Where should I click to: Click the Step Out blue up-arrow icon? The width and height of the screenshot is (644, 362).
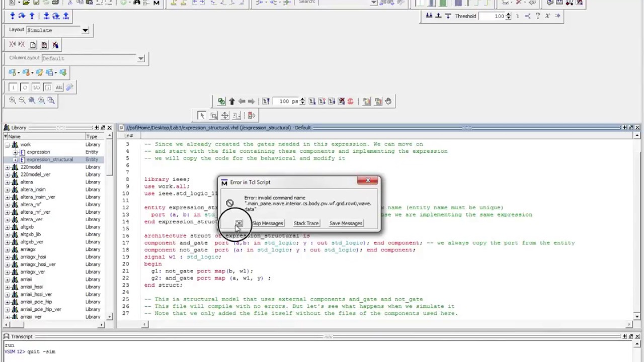pyautogui.click(x=32, y=16)
